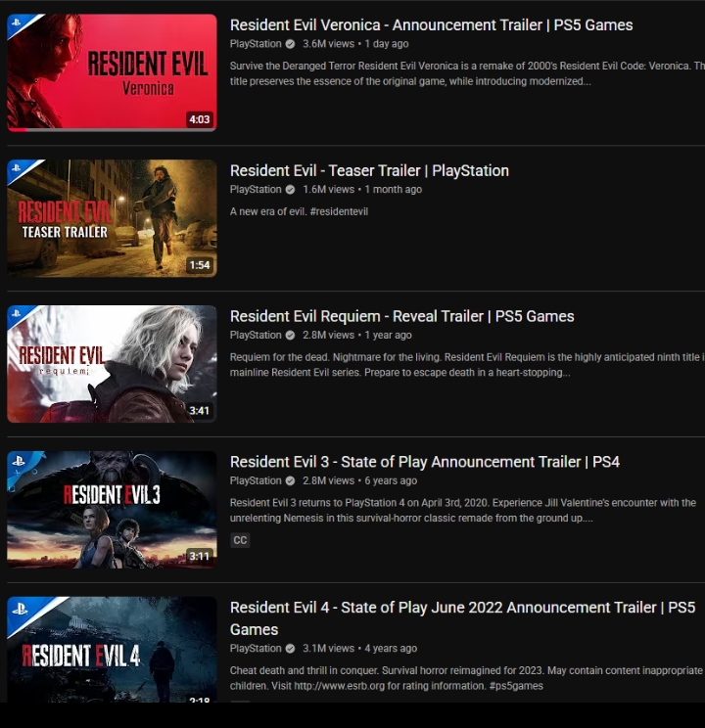
Task: Click '2.8M views • 1 year ago' text
Action: [x=357, y=335]
